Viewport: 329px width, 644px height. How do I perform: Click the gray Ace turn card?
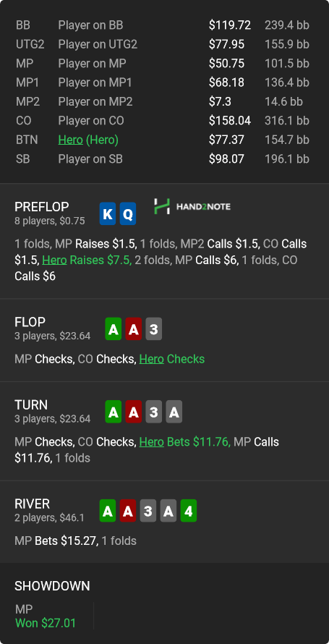click(174, 412)
